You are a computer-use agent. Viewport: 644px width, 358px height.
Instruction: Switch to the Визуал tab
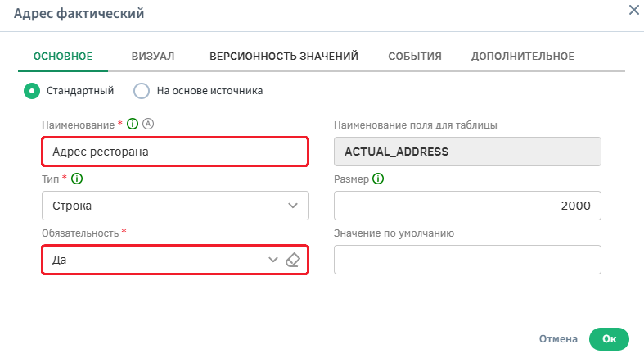tap(153, 56)
